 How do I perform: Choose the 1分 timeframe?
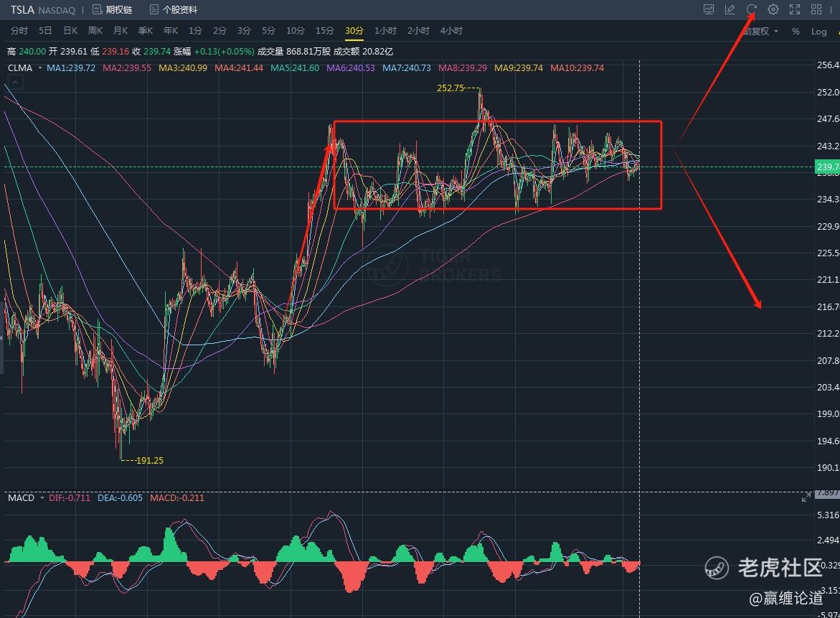point(196,31)
